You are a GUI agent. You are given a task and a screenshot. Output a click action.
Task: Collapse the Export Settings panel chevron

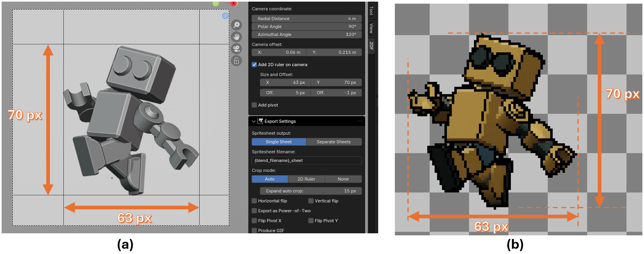point(254,121)
